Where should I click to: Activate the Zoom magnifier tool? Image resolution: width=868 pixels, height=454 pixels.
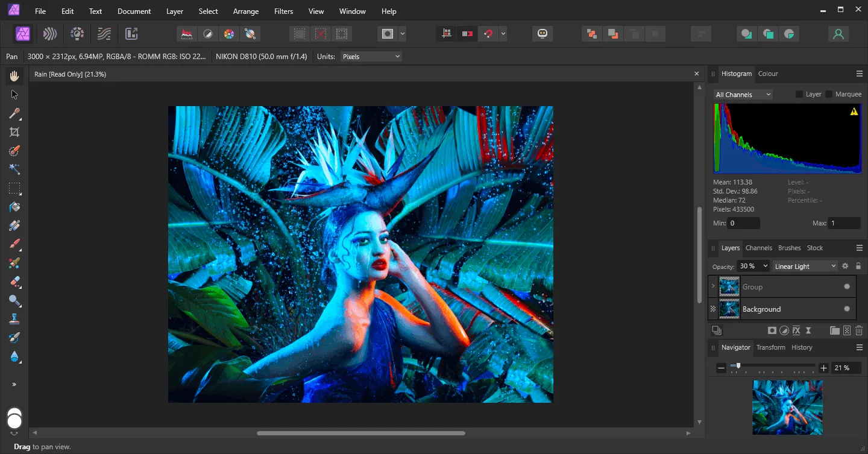click(x=14, y=300)
